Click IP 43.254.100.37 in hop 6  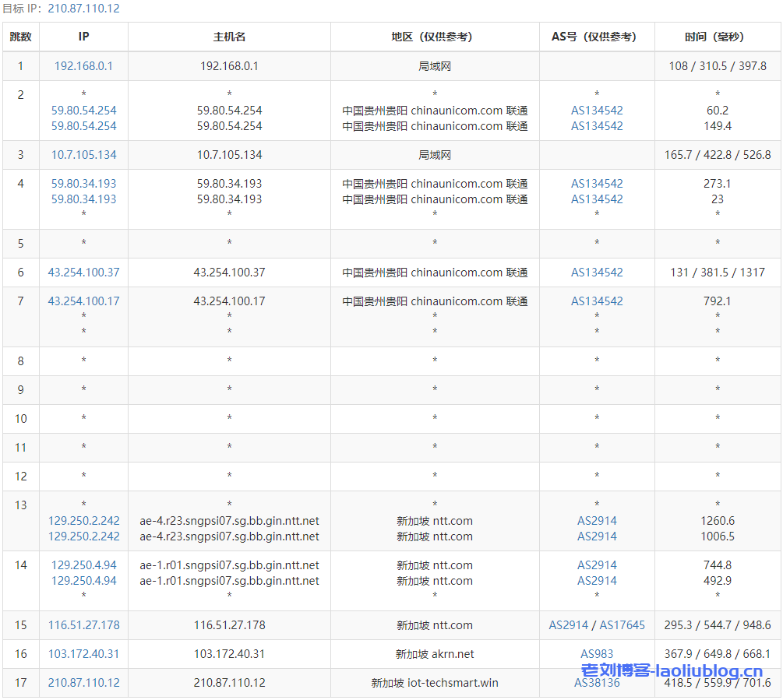click(x=83, y=273)
